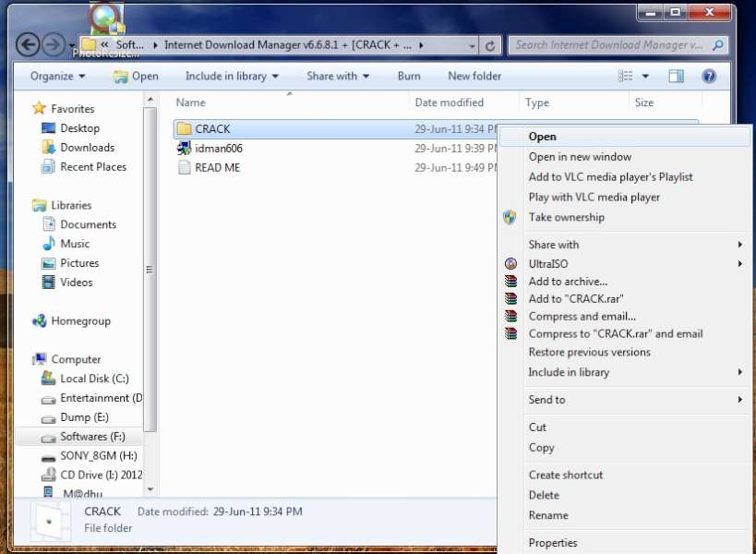Click the New folder button

(x=474, y=76)
